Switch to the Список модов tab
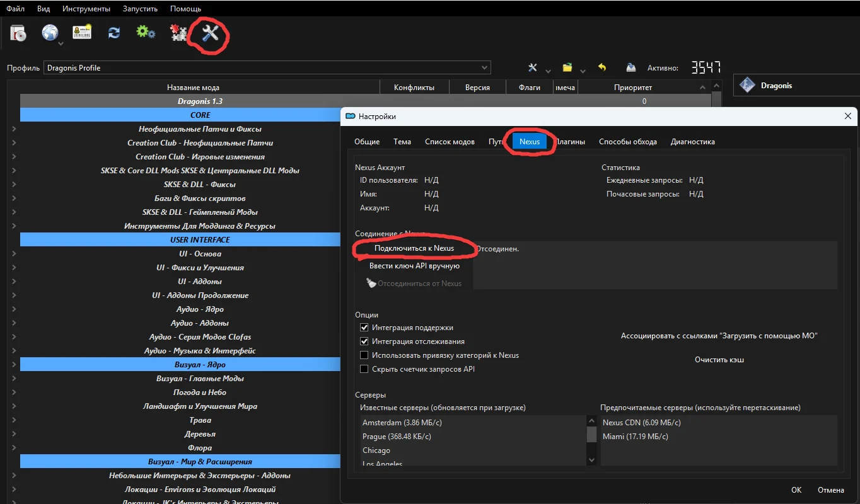This screenshot has width=860, height=504. pyautogui.click(x=450, y=142)
